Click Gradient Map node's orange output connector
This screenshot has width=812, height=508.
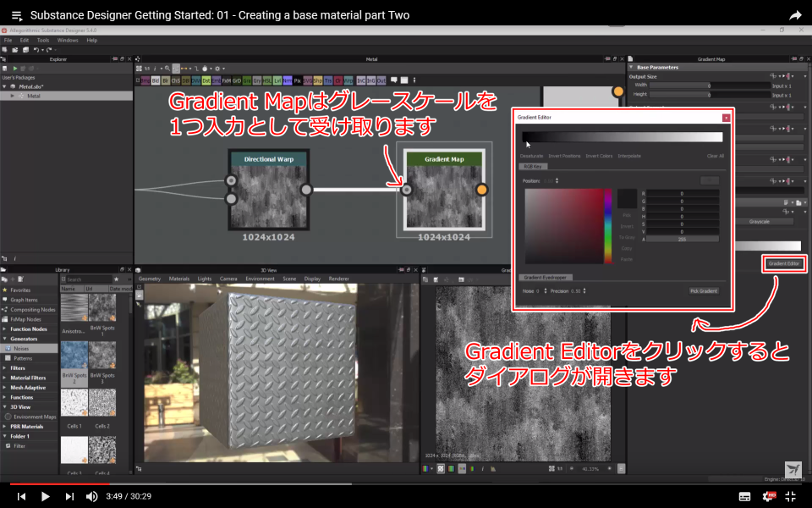(481, 190)
